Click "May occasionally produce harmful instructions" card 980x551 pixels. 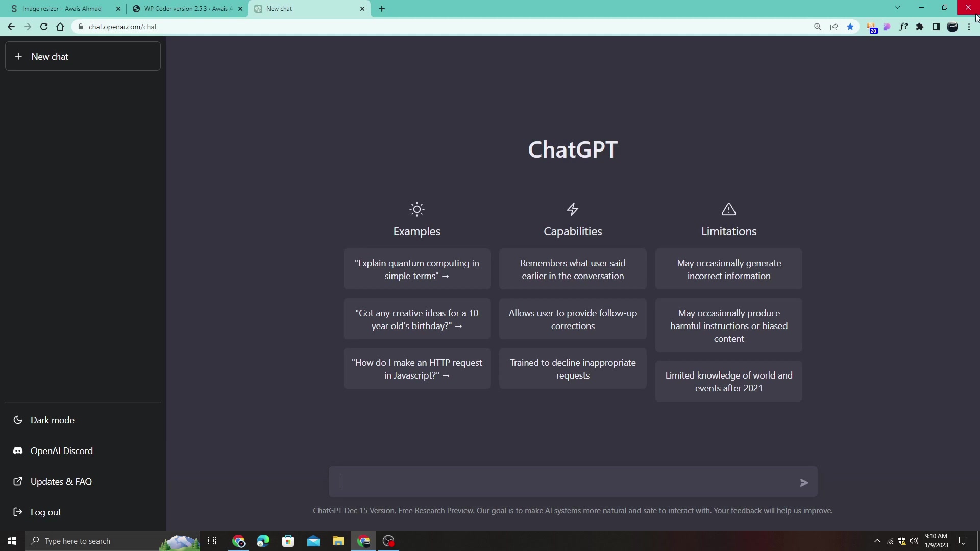729,325
